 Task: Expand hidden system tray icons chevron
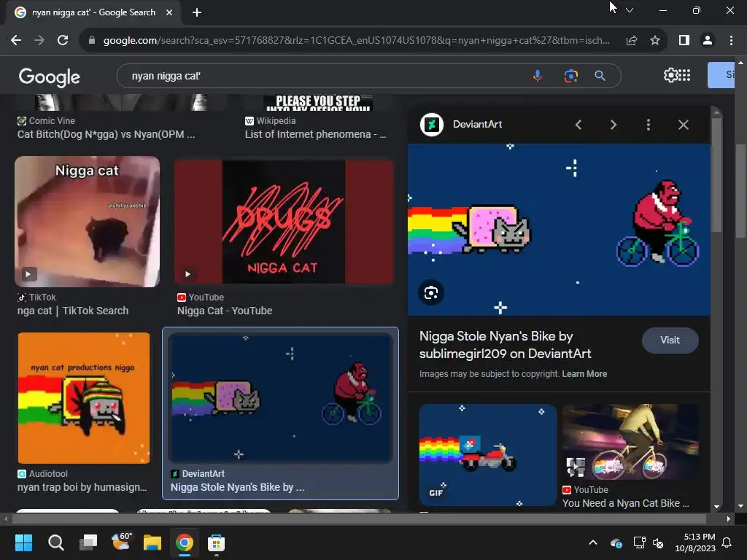pos(593,542)
